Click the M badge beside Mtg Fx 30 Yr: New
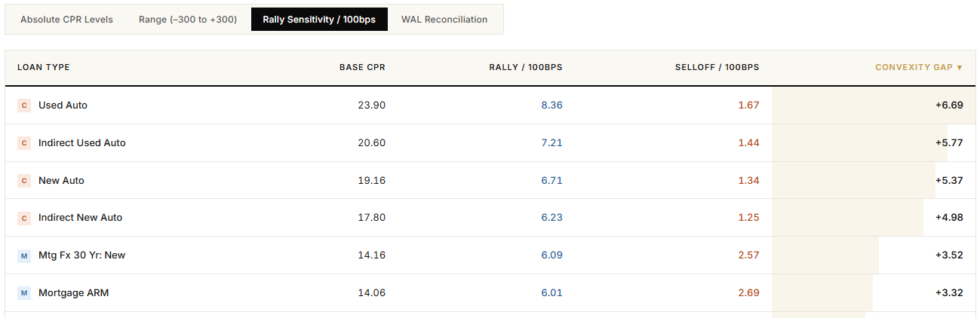980x318 pixels. (24, 255)
